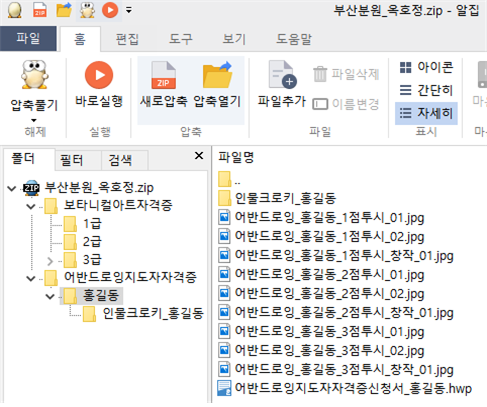Click the 파일추가 add file icon

[x=282, y=75]
